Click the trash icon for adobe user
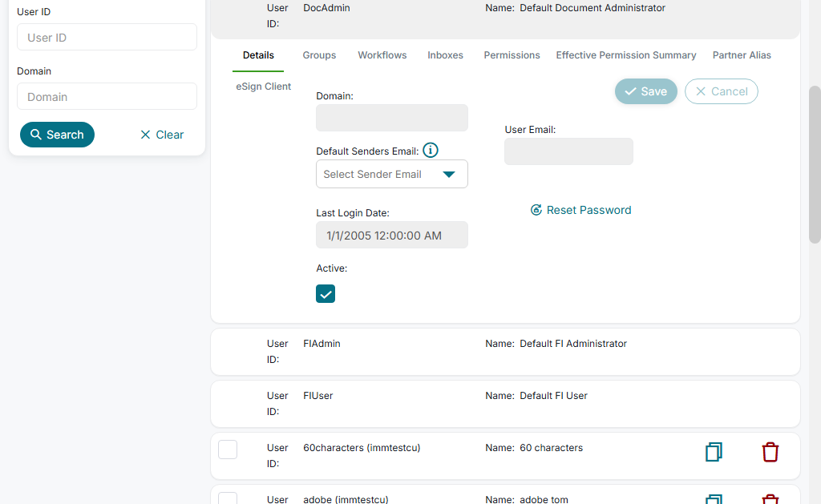This screenshot has width=821, height=504. point(770,499)
